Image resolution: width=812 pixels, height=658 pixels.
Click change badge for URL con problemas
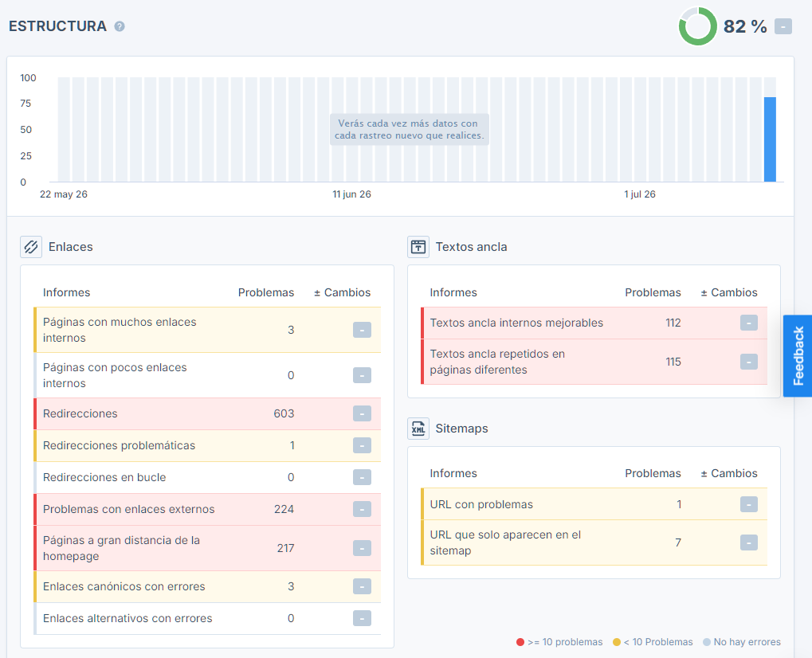tap(749, 504)
